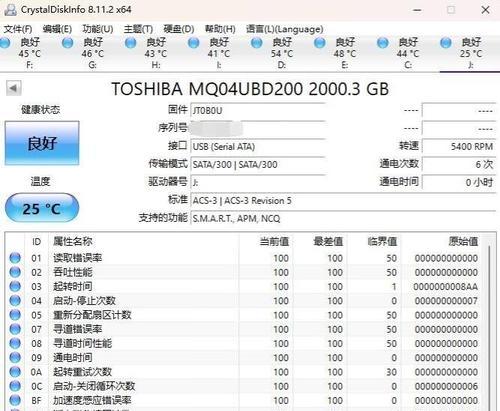Click the 良好 health status button
Image resolution: width=500 pixels, height=411 pixels.
(x=42, y=143)
